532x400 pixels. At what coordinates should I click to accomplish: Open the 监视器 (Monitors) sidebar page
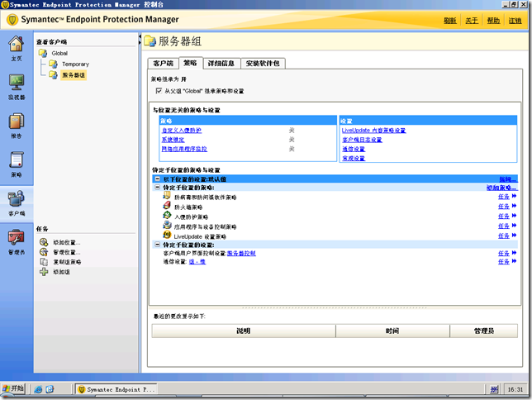tap(17, 87)
